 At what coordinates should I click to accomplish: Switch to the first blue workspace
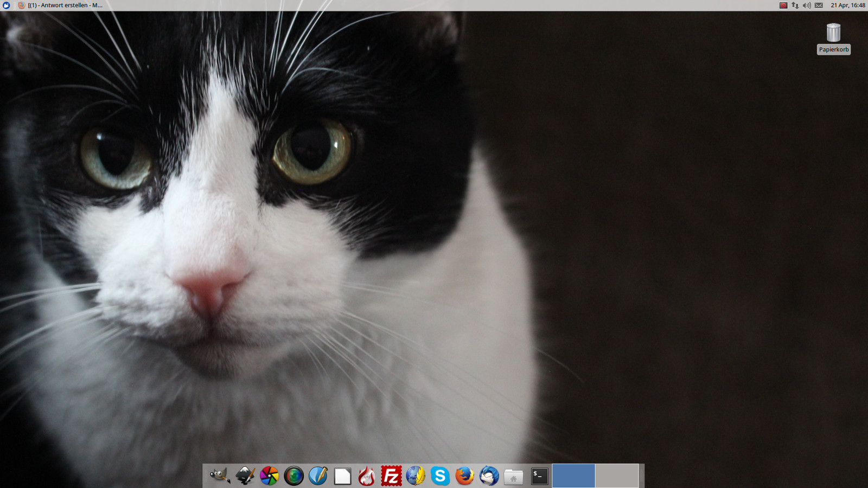tap(573, 476)
